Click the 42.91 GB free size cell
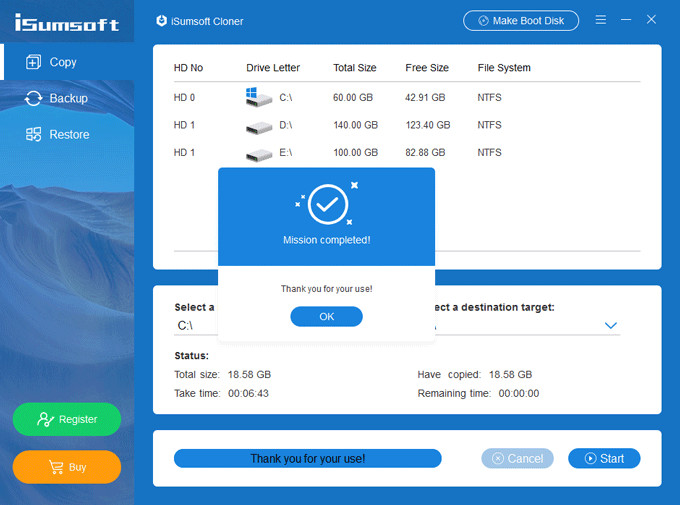Screen dimensions: 680x505 coord(425,98)
